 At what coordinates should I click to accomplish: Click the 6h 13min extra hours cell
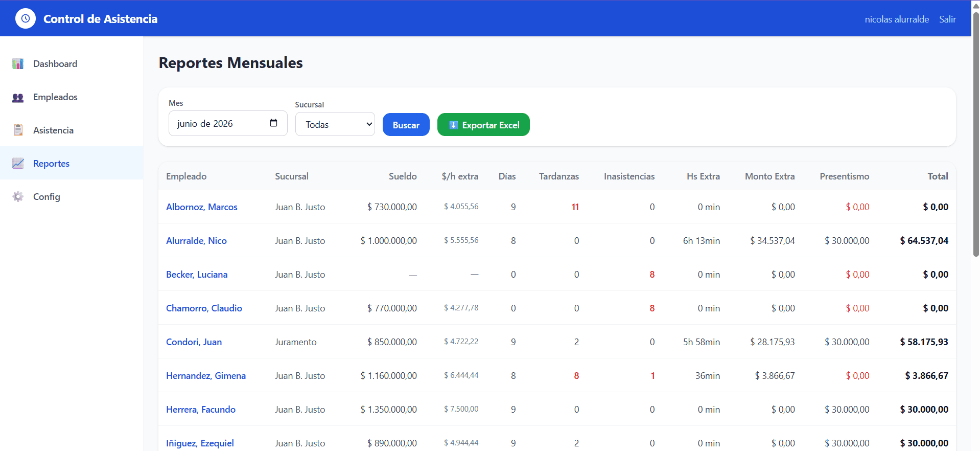point(702,241)
